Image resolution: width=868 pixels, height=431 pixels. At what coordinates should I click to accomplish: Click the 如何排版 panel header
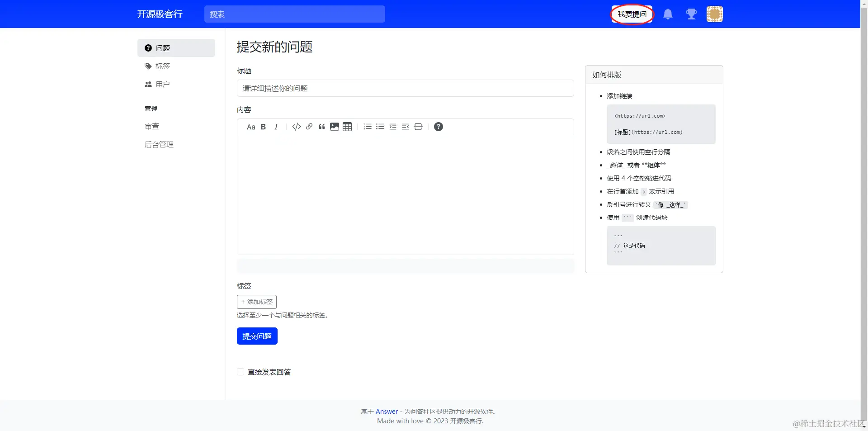654,75
